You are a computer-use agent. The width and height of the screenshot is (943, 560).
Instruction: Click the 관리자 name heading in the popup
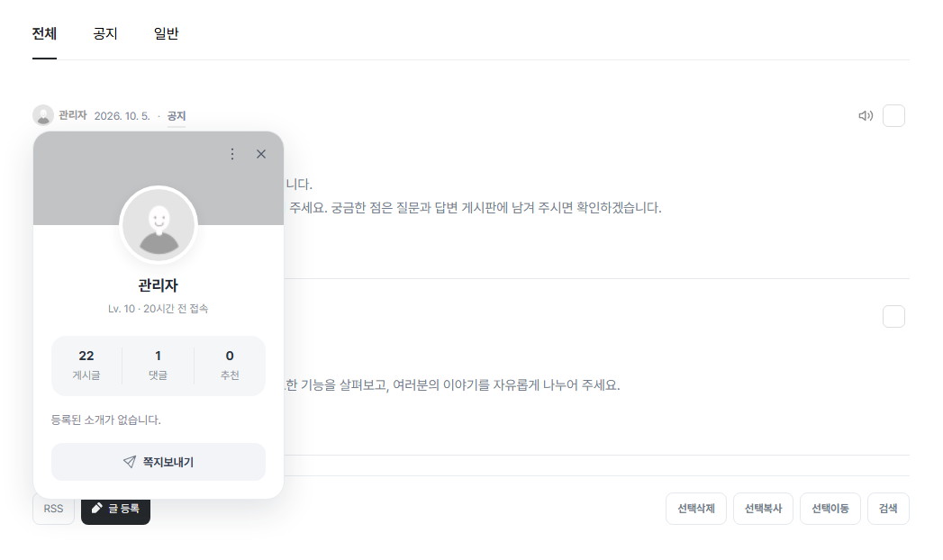point(159,285)
